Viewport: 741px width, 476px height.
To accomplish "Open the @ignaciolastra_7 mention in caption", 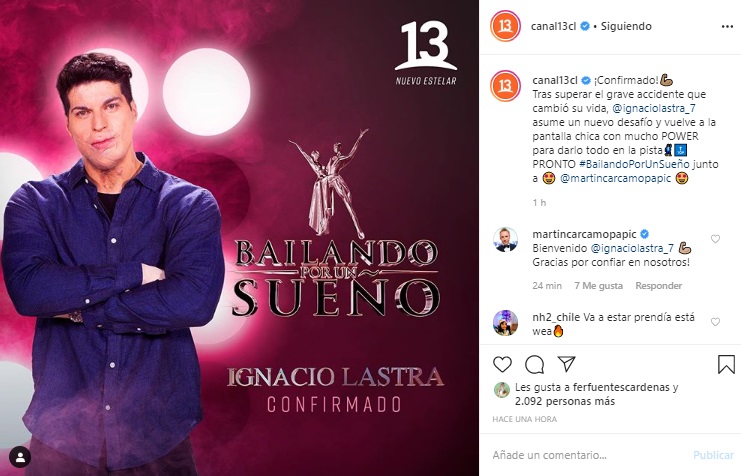I will click(x=654, y=108).
